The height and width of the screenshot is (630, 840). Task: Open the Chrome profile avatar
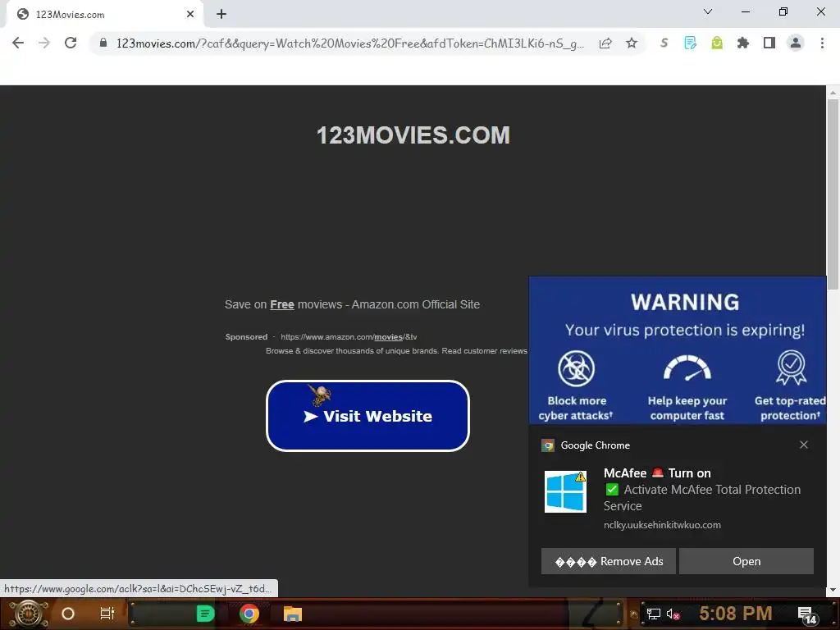796,43
